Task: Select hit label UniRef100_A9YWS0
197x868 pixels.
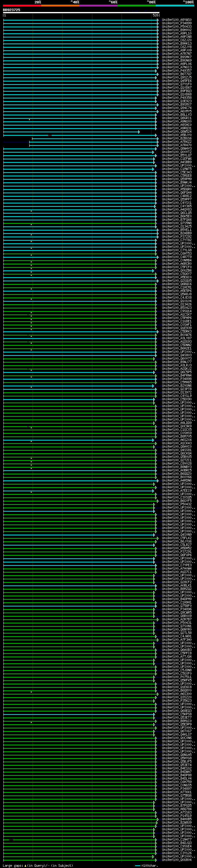Action: coord(177,20)
